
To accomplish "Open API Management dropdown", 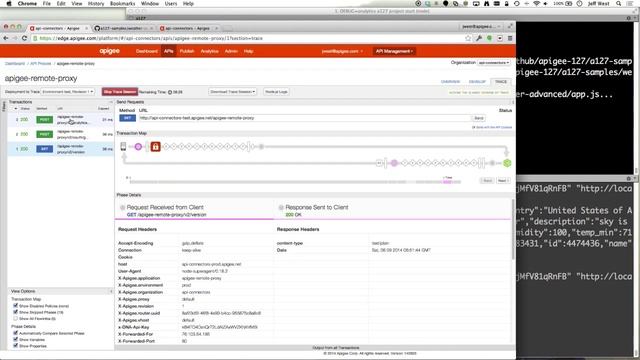I will pos(394,51).
